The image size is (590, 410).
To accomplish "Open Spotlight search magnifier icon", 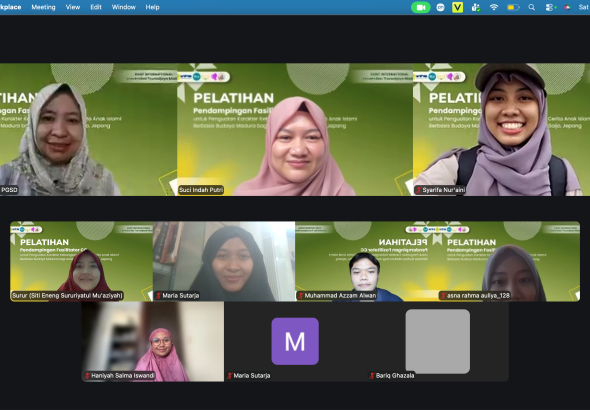I will click(532, 7).
